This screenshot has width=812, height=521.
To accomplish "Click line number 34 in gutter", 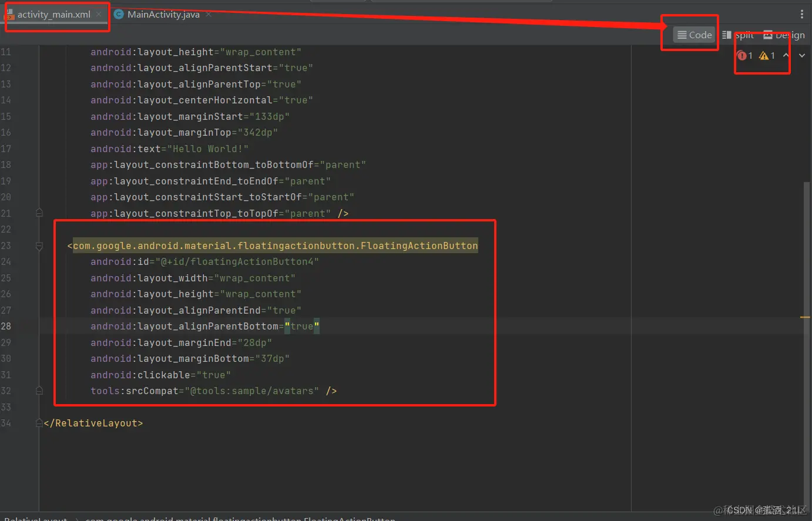I will point(6,423).
